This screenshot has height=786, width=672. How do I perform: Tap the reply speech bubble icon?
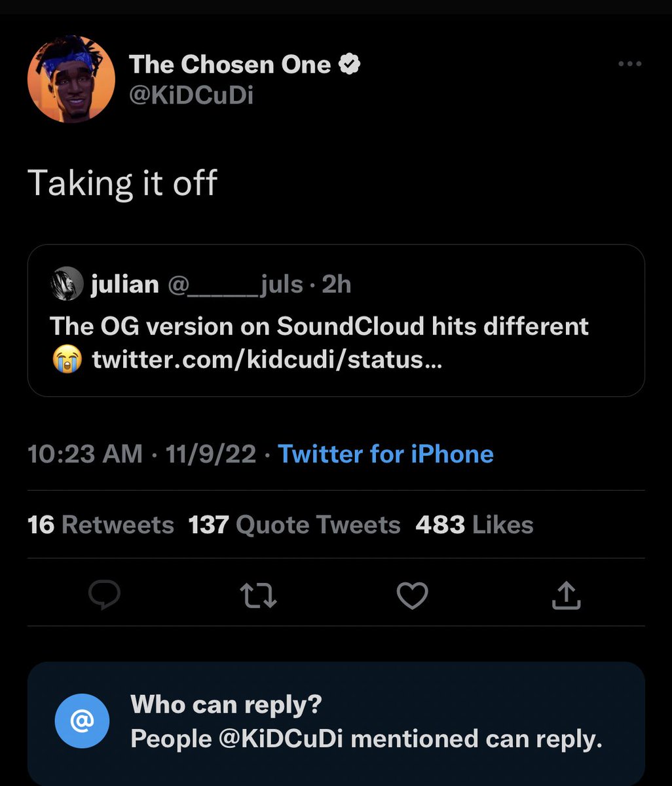click(x=103, y=595)
